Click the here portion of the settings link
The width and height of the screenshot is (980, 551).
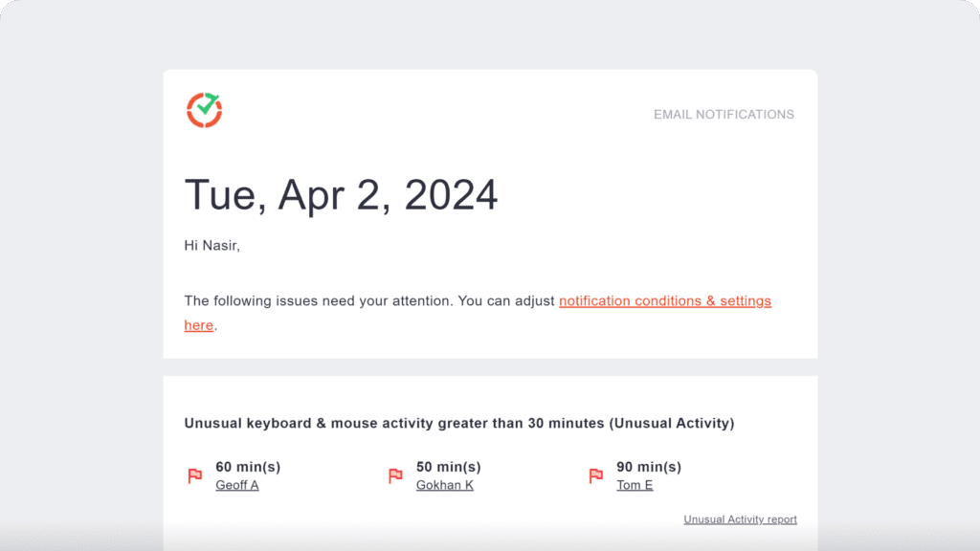click(x=198, y=325)
